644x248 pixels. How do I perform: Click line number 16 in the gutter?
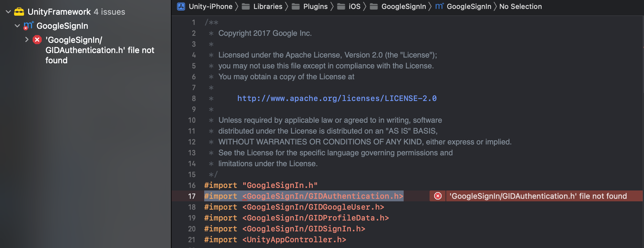192,185
